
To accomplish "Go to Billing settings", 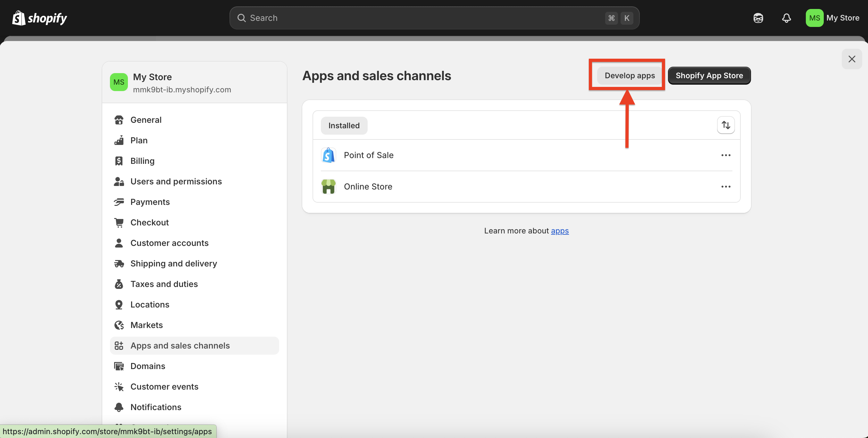I will click(142, 161).
